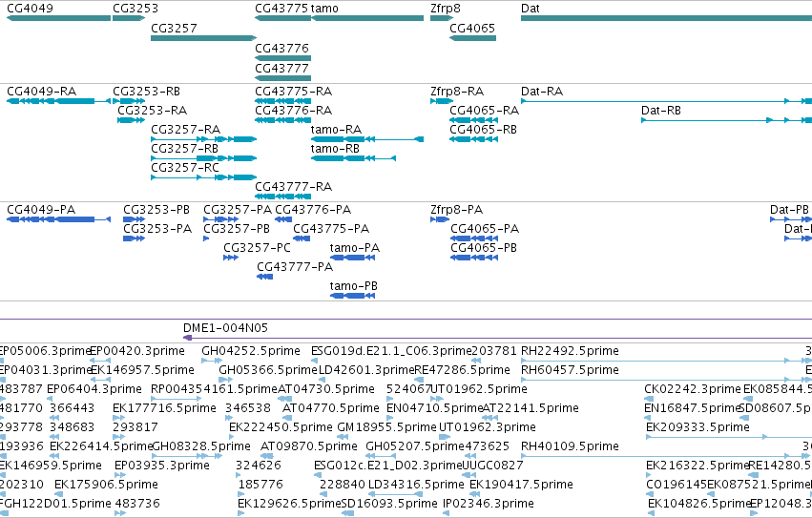The width and height of the screenshot is (812, 518).
Task: Click protein CG43775-PA
Action: click(302, 238)
